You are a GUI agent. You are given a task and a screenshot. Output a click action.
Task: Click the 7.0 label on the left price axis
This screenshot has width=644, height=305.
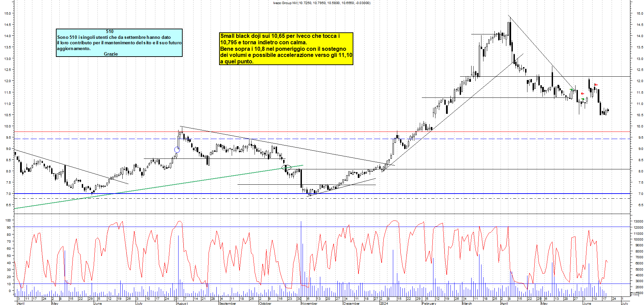pos(7,194)
